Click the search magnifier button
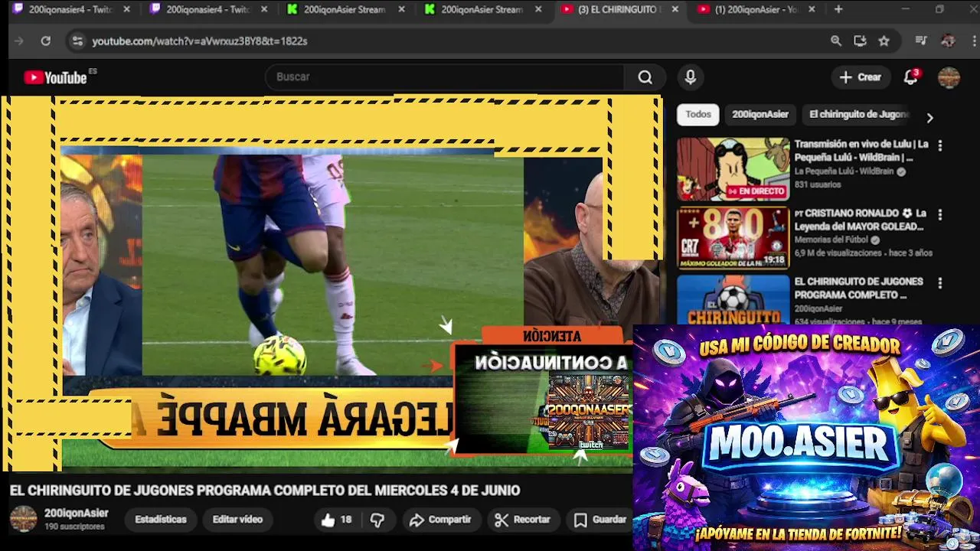 click(x=645, y=77)
